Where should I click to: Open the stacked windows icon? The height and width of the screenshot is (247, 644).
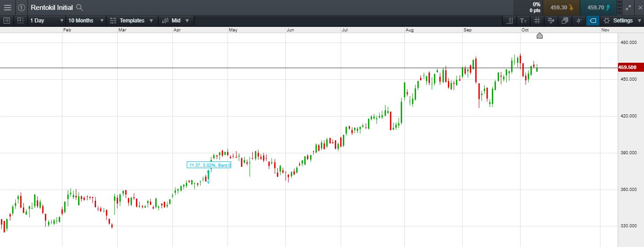[x=565, y=21]
